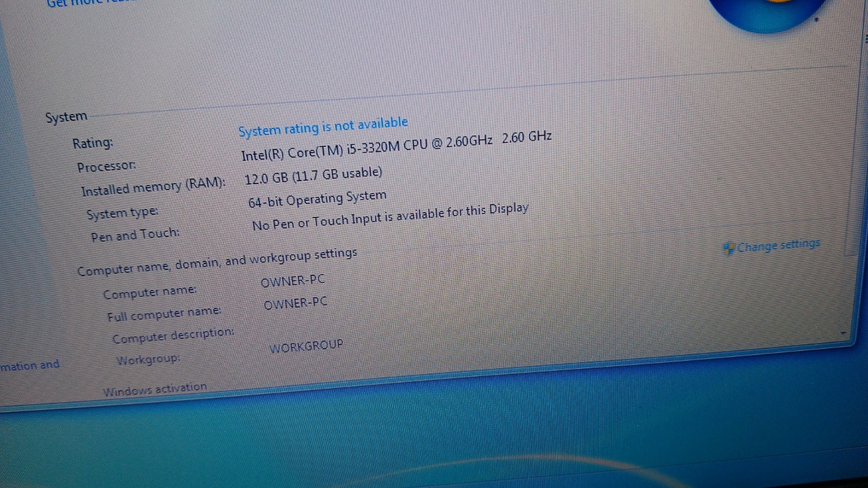Select the processor text 'Intel(R) Core(TM) i5-3320M CPU'
Image resolution: width=868 pixels, height=488 pixels.
tap(334, 150)
